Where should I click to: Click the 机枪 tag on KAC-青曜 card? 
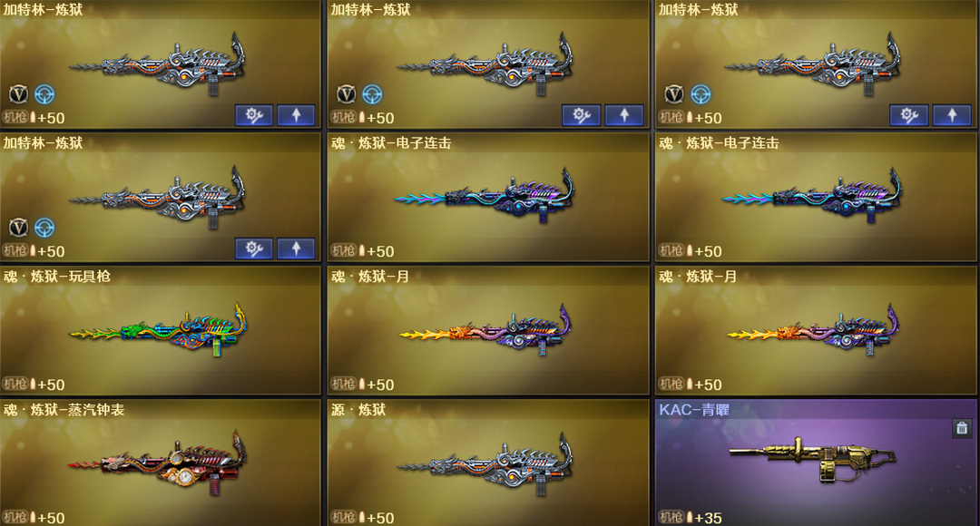click(x=671, y=517)
